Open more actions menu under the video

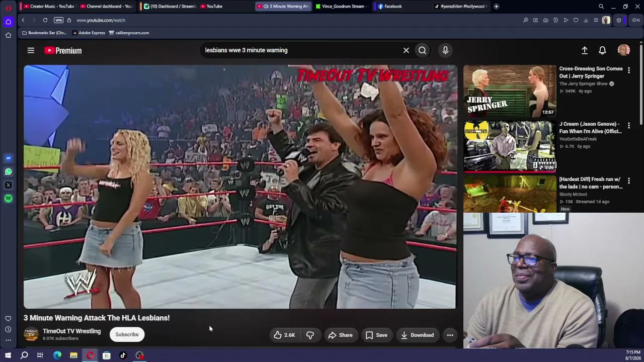tap(450, 335)
